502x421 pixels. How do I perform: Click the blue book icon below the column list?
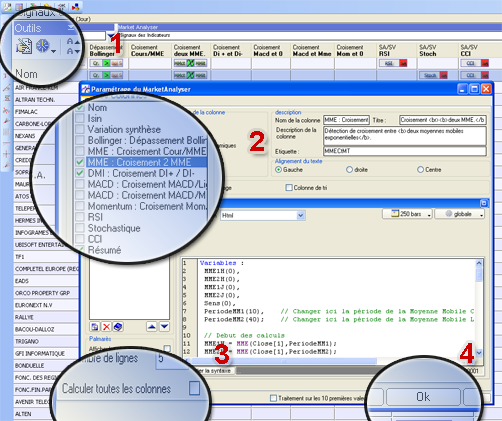click(118, 327)
